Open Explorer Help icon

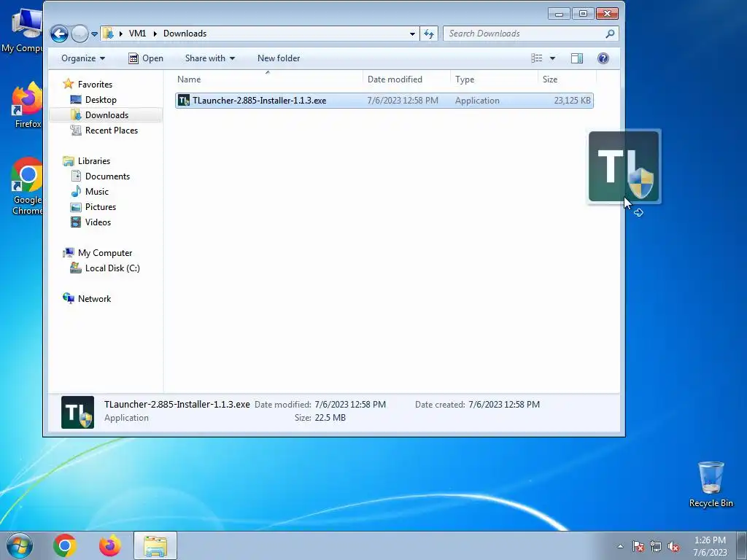[603, 58]
